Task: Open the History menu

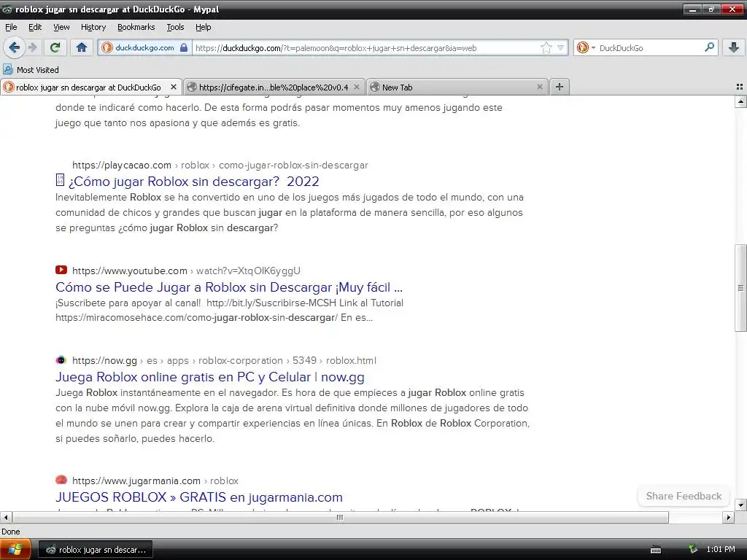Action: pyautogui.click(x=93, y=27)
